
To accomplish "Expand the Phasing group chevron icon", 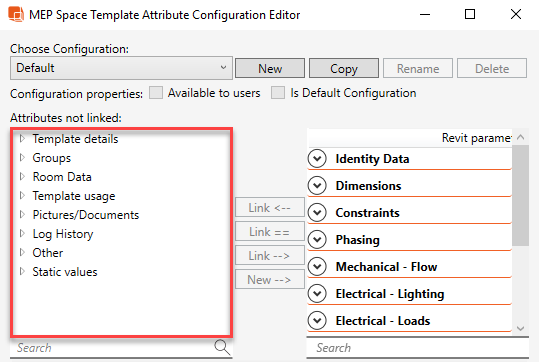I will [317, 240].
